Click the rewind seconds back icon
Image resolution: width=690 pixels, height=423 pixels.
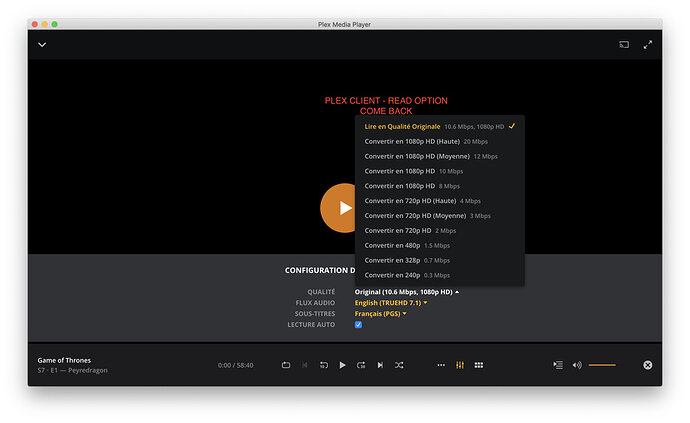coord(324,365)
